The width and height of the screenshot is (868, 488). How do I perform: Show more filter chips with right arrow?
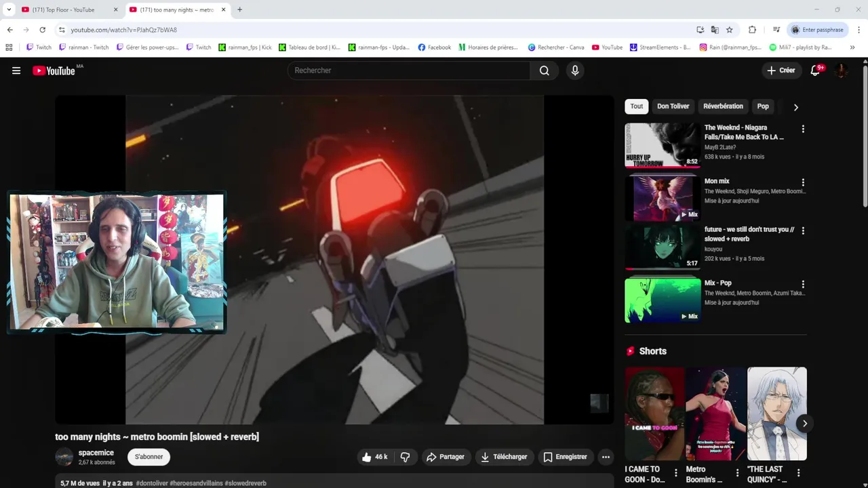[x=795, y=107]
